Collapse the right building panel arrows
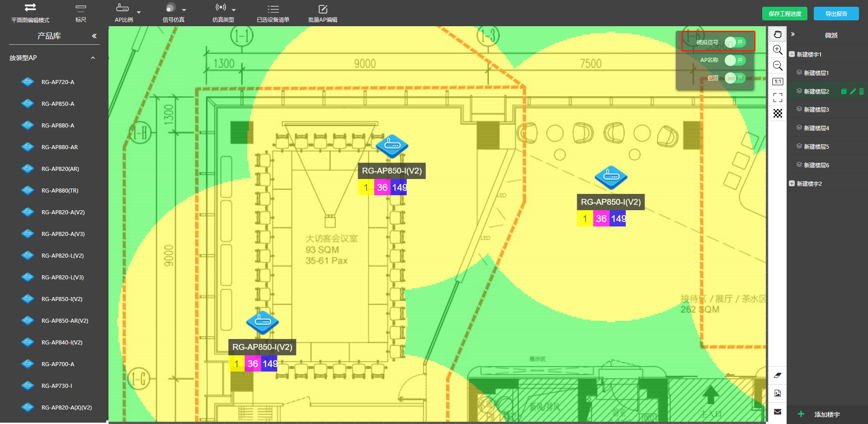Viewport: 868px width, 424px height. click(793, 34)
